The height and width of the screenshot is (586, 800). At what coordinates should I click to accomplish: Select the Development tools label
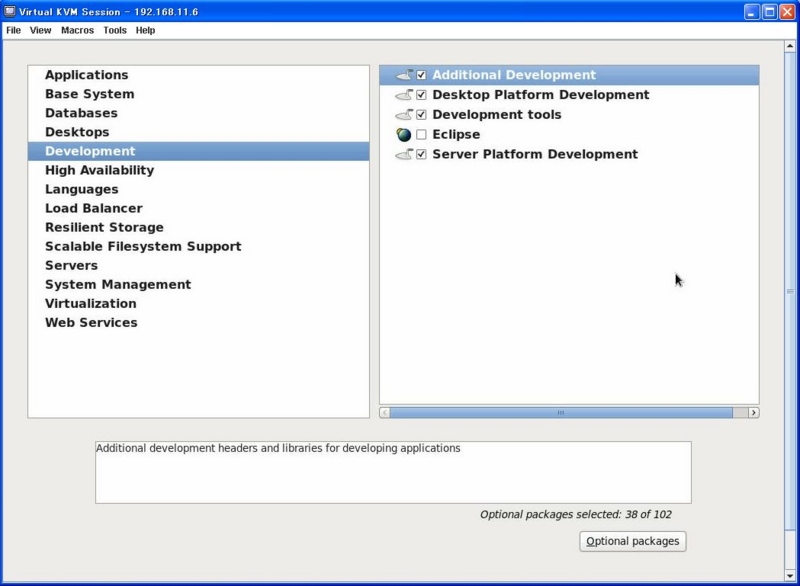497,115
